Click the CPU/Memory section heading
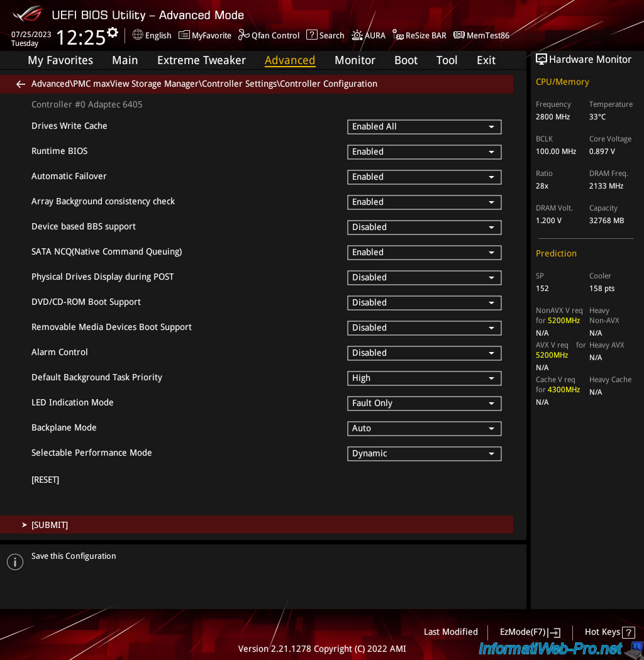Image resolution: width=644 pixels, height=660 pixels. (x=562, y=82)
